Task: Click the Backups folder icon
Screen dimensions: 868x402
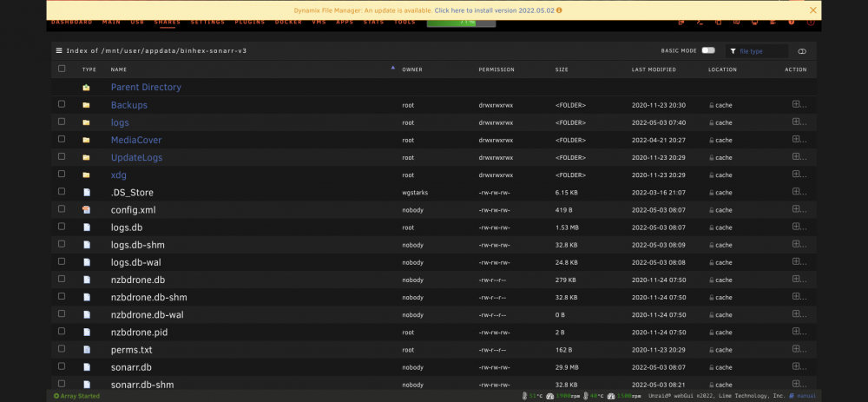Action: pyautogui.click(x=86, y=105)
